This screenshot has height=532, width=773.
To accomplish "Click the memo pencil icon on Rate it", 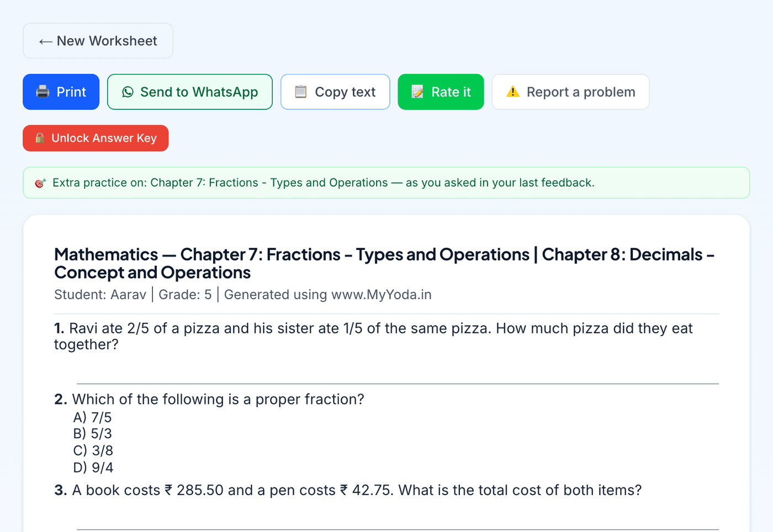I will tap(417, 92).
